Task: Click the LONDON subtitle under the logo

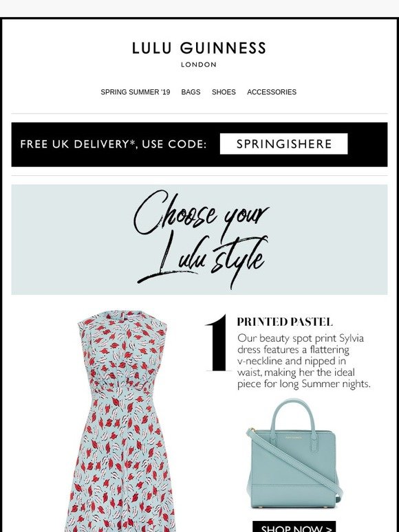Action: (199, 65)
